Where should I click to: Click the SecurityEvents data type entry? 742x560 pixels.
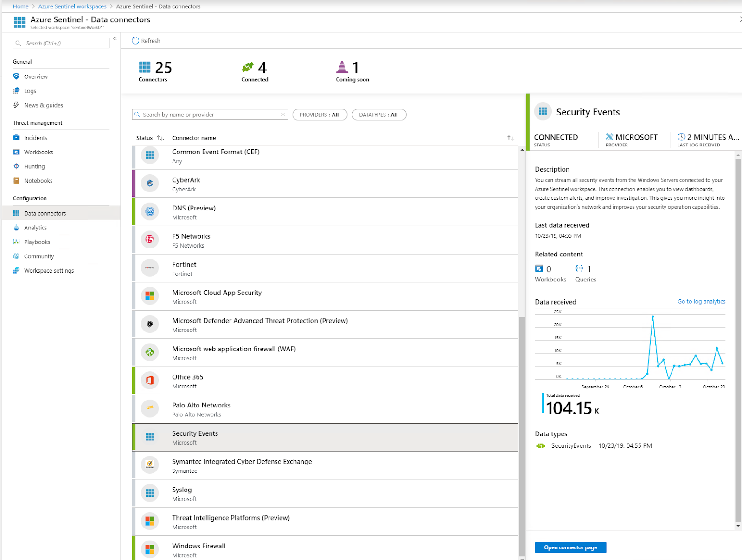tap(571, 446)
